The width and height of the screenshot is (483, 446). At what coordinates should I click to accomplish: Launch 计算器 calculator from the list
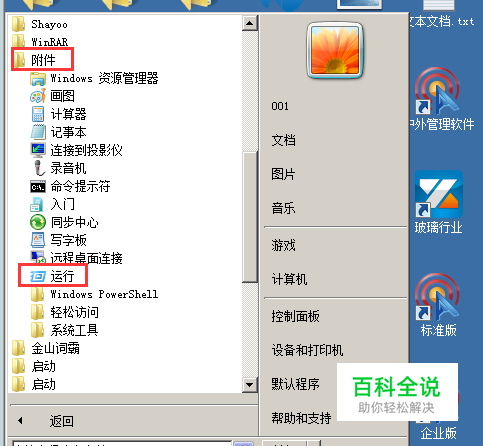coord(38,114)
